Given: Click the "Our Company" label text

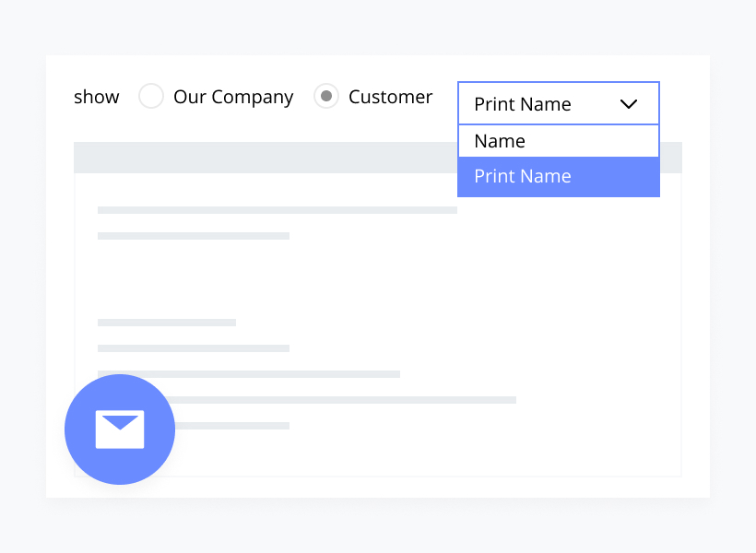Looking at the screenshot, I should (x=233, y=97).
